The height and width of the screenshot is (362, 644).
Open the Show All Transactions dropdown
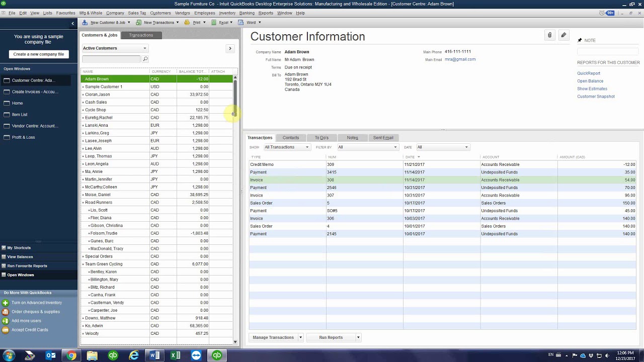[287, 147]
